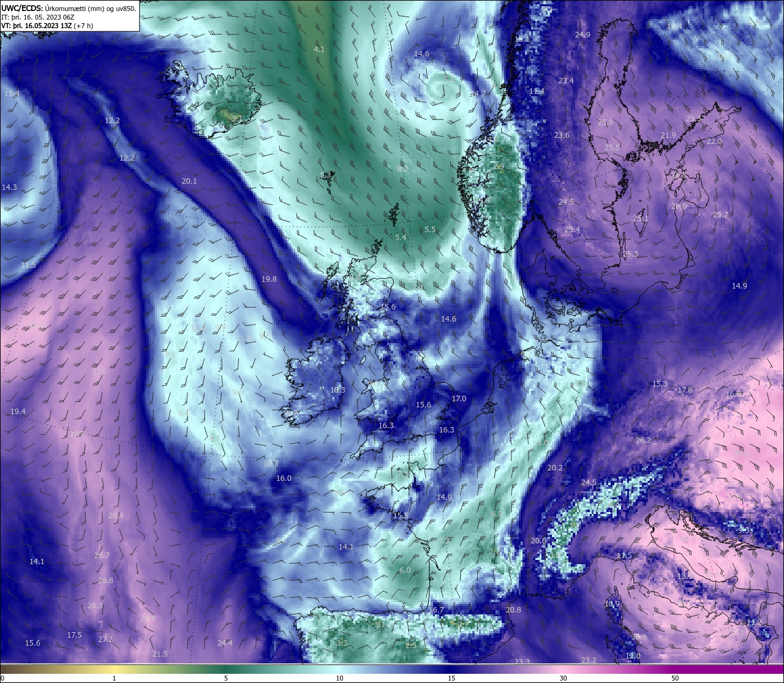The image size is (784, 683).
Task: Click the map value '26.3'
Action: 95,606
